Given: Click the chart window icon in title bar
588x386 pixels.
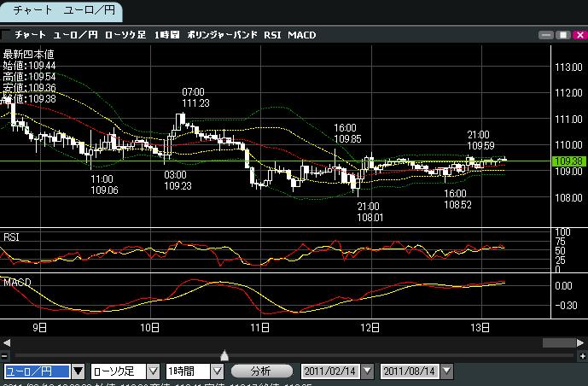Looking at the screenshot, I should (x=8, y=35).
